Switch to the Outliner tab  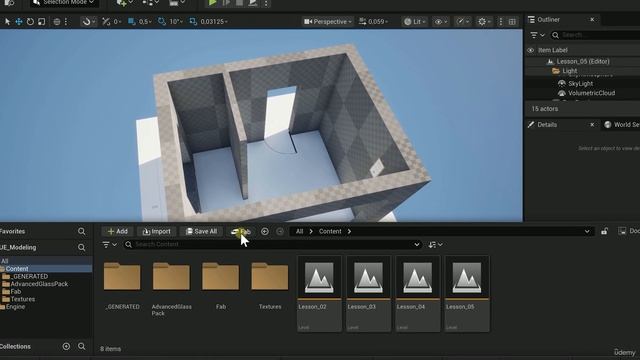pyautogui.click(x=549, y=20)
